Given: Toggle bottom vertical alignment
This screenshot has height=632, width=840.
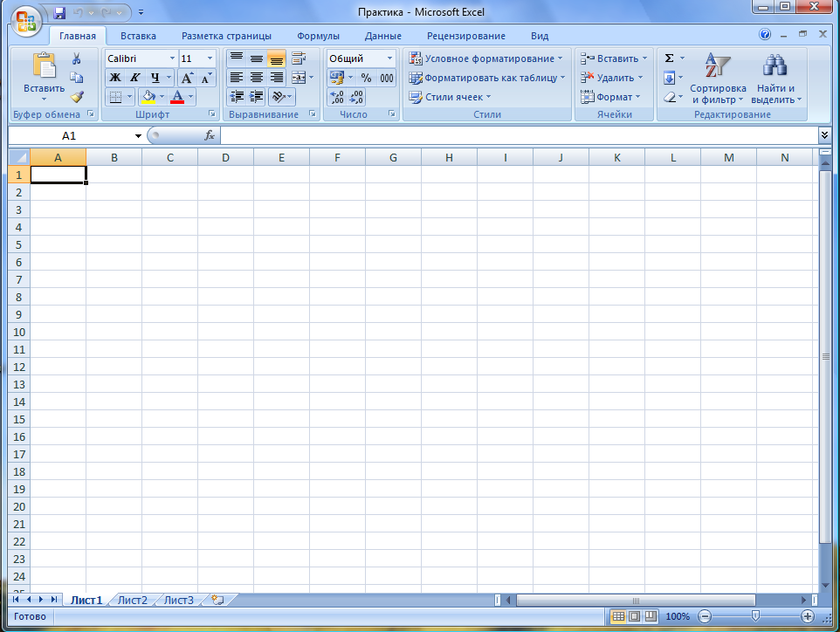Looking at the screenshot, I should coord(277,58).
